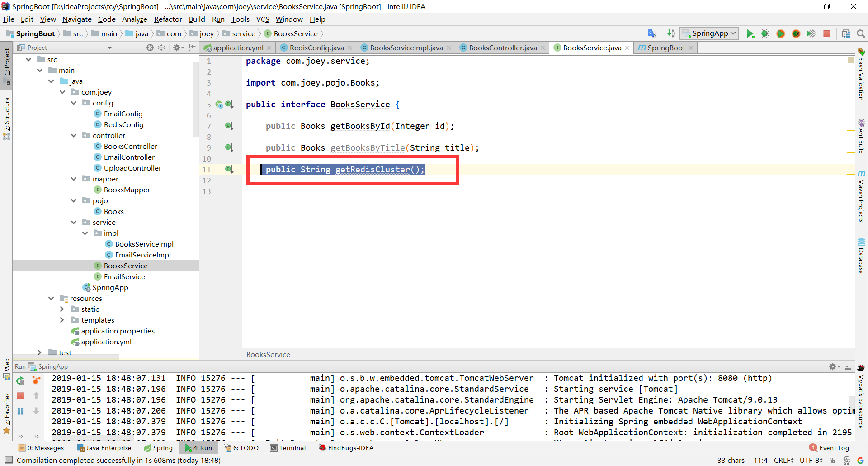Open SpringApp run configuration dropdown
Image resolution: width=868 pixels, height=466 pixels.
710,33
